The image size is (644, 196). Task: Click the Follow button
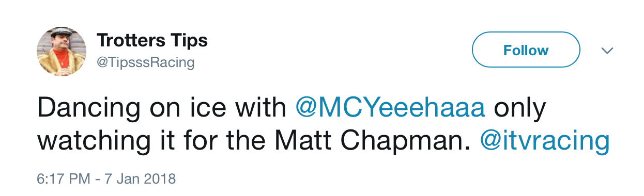click(526, 50)
